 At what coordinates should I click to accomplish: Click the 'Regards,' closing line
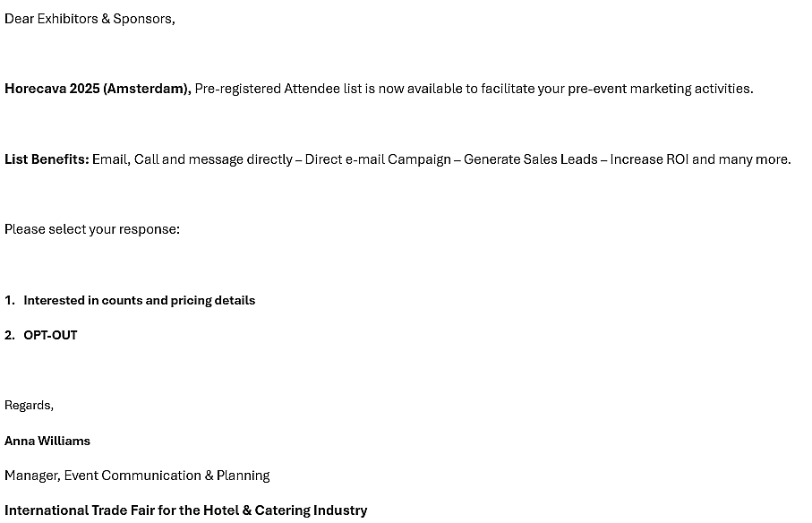(x=29, y=406)
